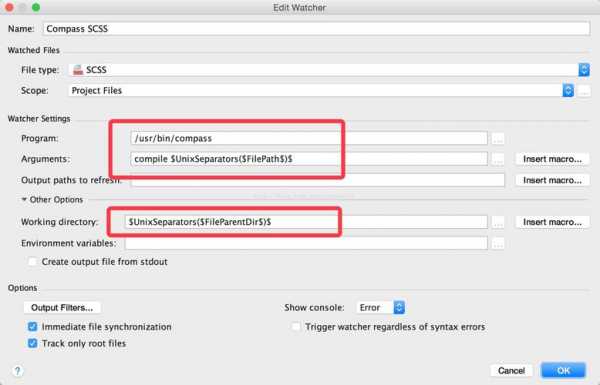Open the Environment variables editor button
The image size is (600, 385).
click(x=498, y=243)
